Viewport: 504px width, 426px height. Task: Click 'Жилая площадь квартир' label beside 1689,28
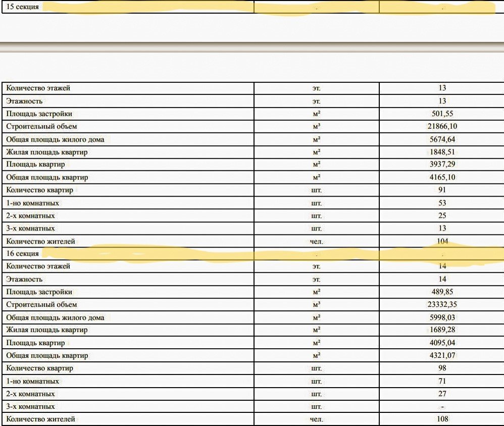point(47,330)
